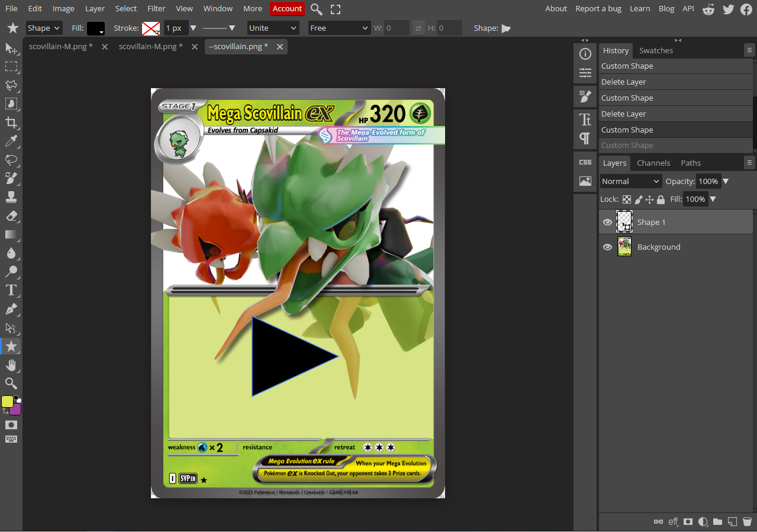Open the Blog link
This screenshot has height=532, width=757.
pos(666,8)
